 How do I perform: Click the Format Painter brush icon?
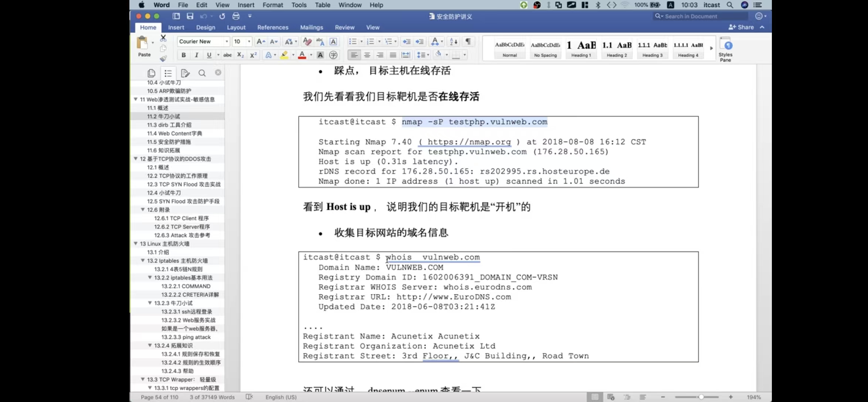click(x=163, y=58)
